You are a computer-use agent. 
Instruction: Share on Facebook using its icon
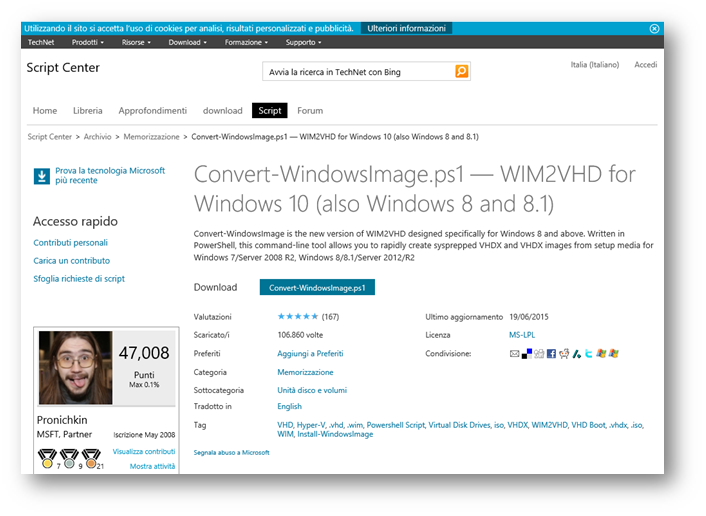point(551,354)
